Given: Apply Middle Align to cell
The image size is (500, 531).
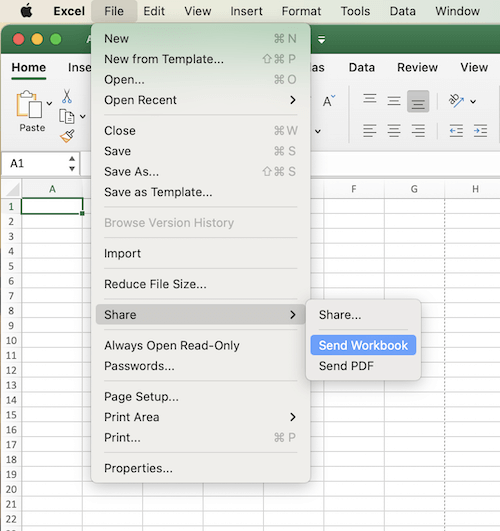Looking at the screenshot, I should click(394, 101).
